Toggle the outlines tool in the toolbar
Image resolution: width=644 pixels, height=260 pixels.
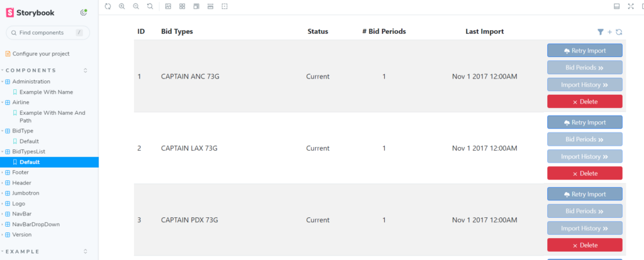coord(225,6)
